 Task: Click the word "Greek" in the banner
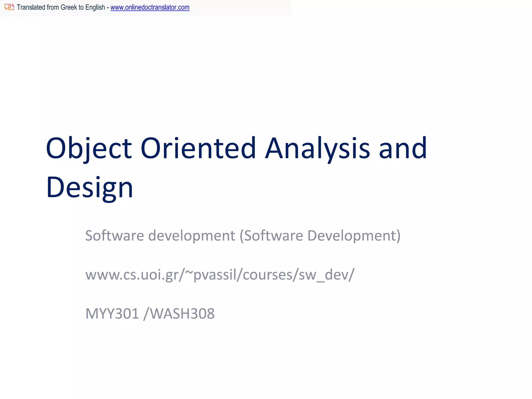pyautogui.click(x=68, y=7)
